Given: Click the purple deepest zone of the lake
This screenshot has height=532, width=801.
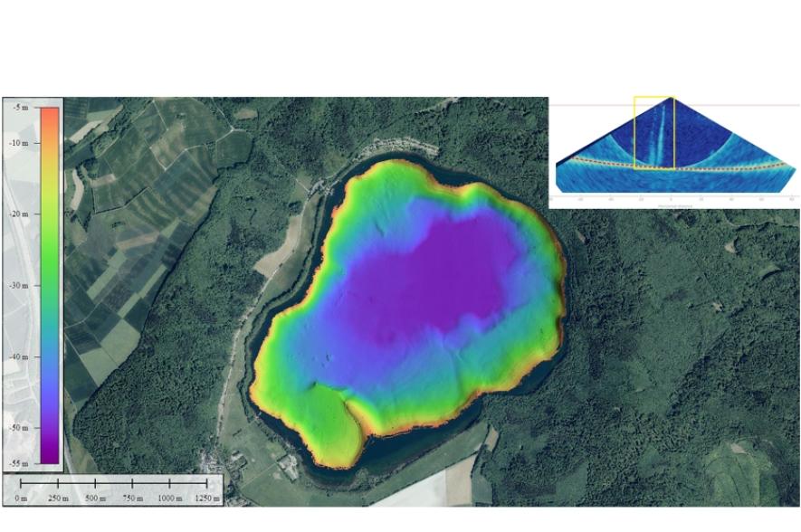Looking at the screenshot, I should point(434,279).
